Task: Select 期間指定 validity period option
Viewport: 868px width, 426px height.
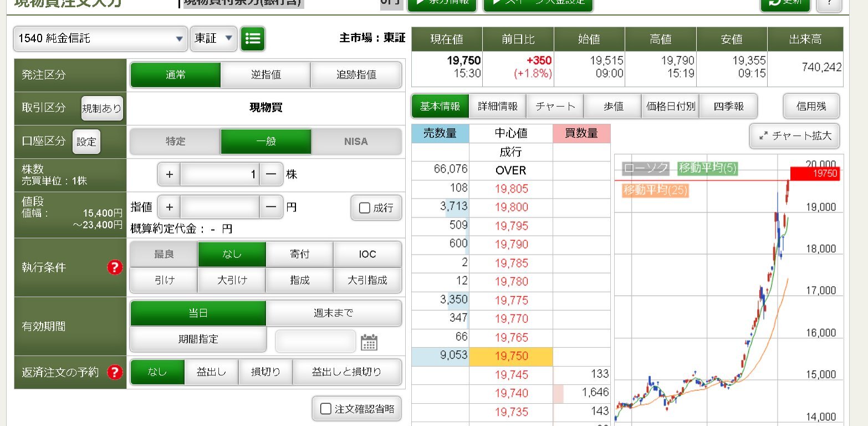Action: pos(198,339)
